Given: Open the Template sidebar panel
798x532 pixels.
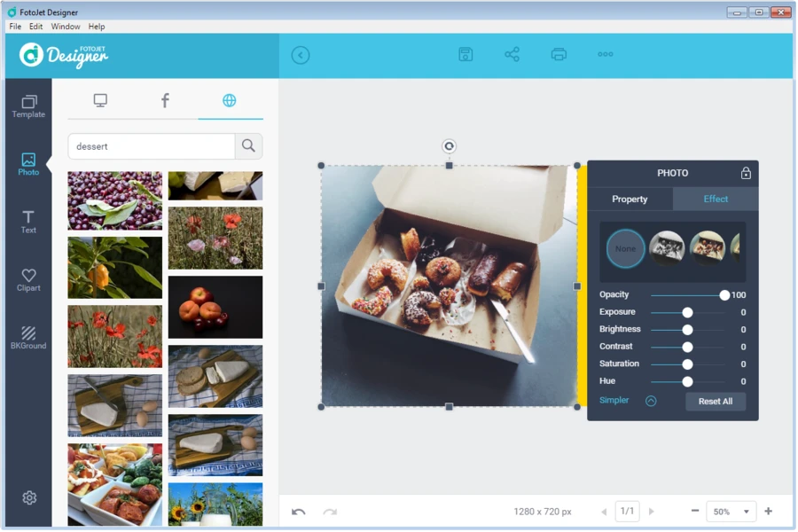Looking at the screenshot, I should [28, 106].
